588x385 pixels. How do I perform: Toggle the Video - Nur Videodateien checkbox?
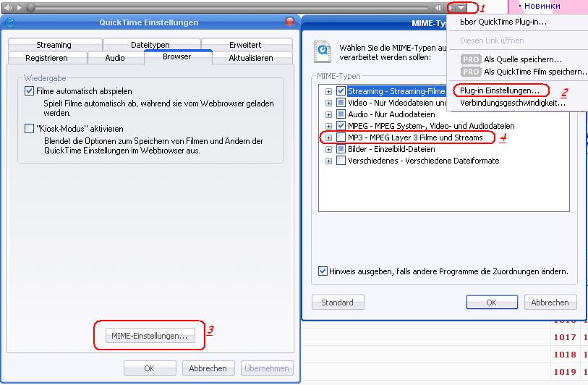click(341, 103)
